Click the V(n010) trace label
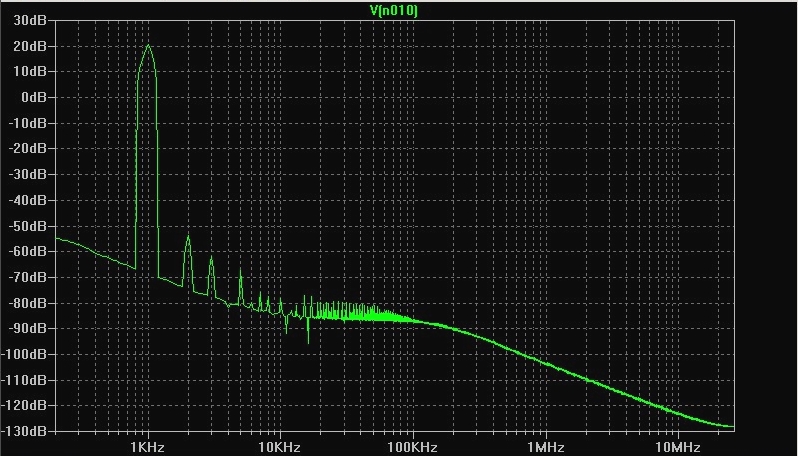The height and width of the screenshot is (456, 799). coord(394,10)
